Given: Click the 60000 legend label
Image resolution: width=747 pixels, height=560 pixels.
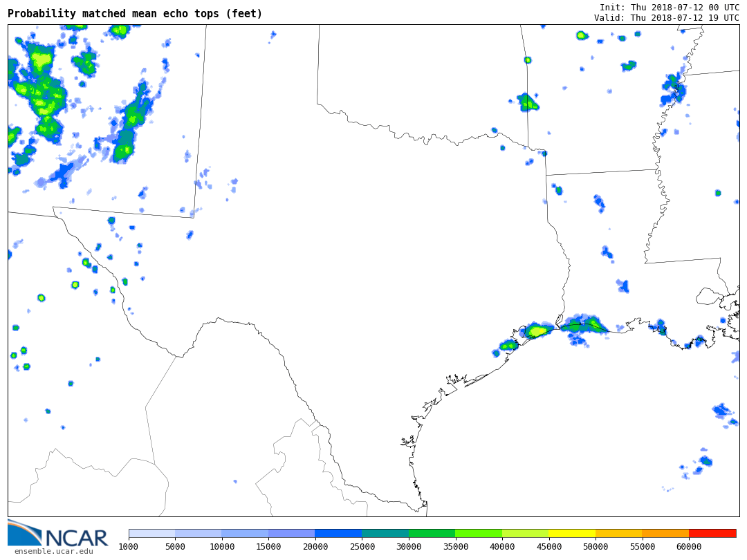Looking at the screenshot, I should click(x=689, y=547).
